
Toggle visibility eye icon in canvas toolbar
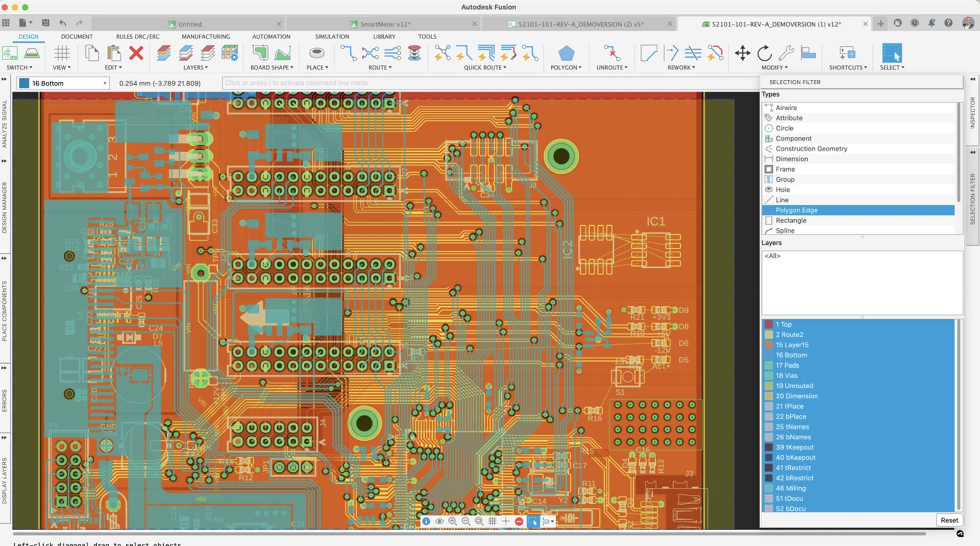click(439, 521)
